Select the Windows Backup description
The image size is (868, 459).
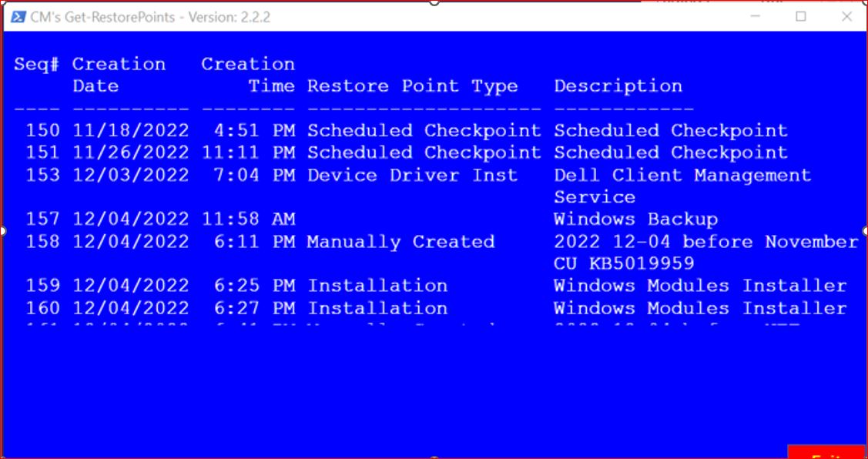pyautogui.click(x=636, y=219)
